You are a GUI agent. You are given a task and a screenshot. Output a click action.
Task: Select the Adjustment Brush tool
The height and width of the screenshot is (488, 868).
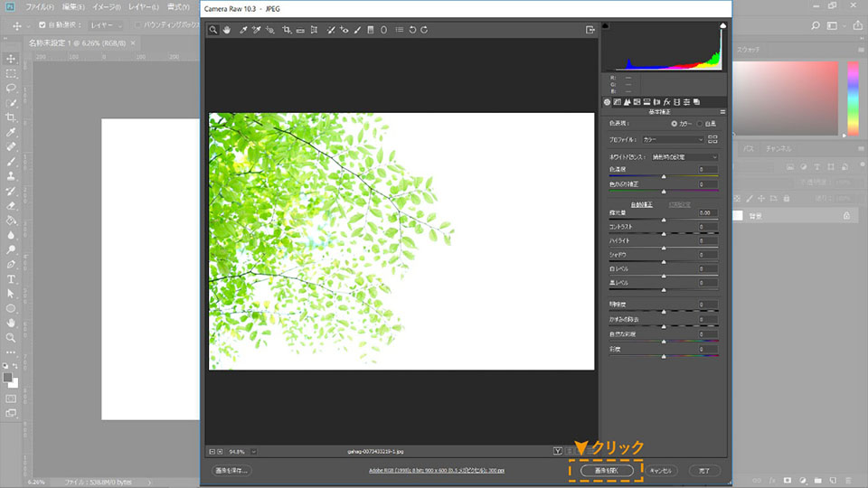tap(358, 30)
